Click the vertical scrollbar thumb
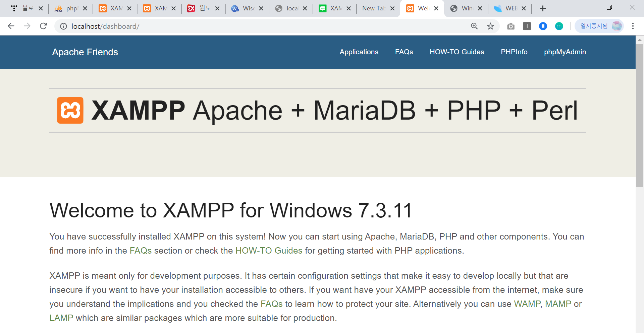Screen dimensions: 644x333 [640, 116]
